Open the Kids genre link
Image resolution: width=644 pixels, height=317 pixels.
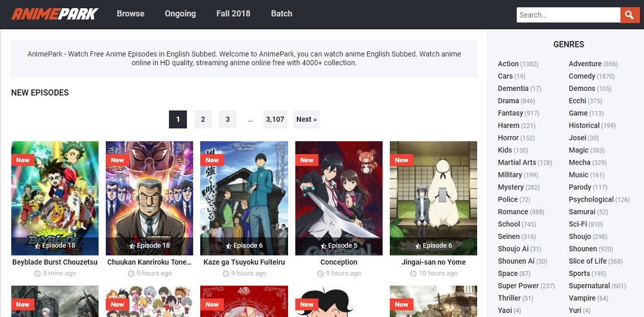pyautogui.click(x=505, y=150)
